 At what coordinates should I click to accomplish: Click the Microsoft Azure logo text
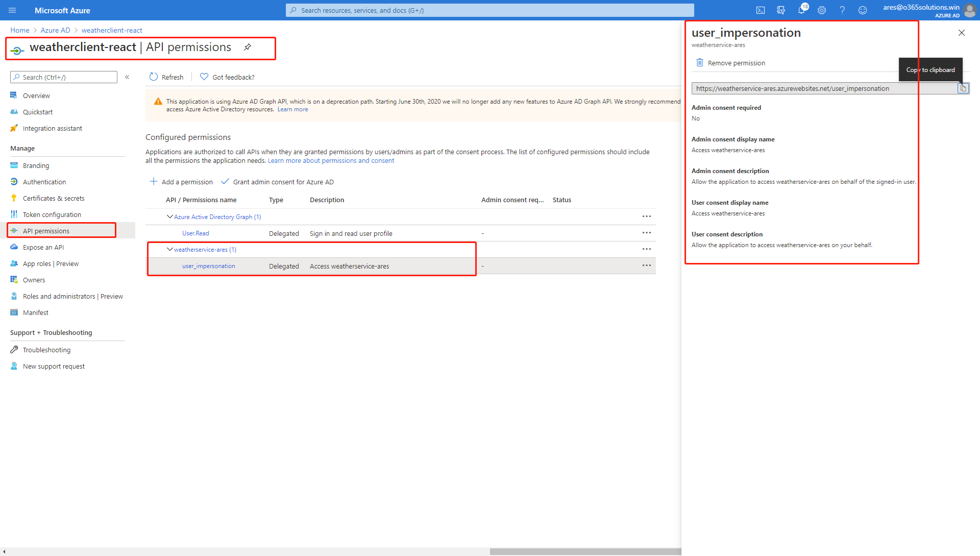62,10
